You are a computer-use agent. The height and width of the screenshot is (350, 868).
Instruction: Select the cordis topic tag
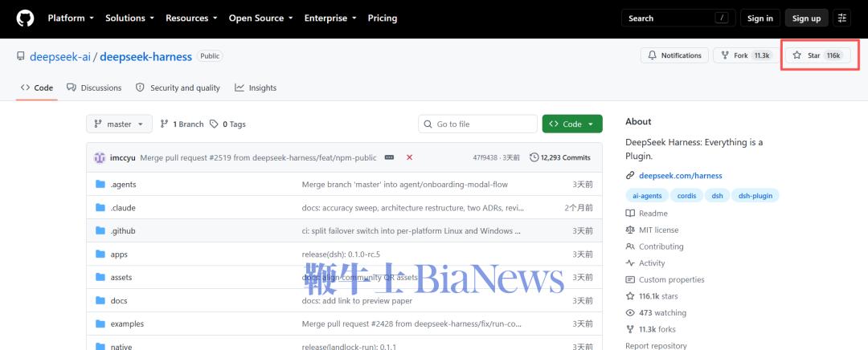687,196
